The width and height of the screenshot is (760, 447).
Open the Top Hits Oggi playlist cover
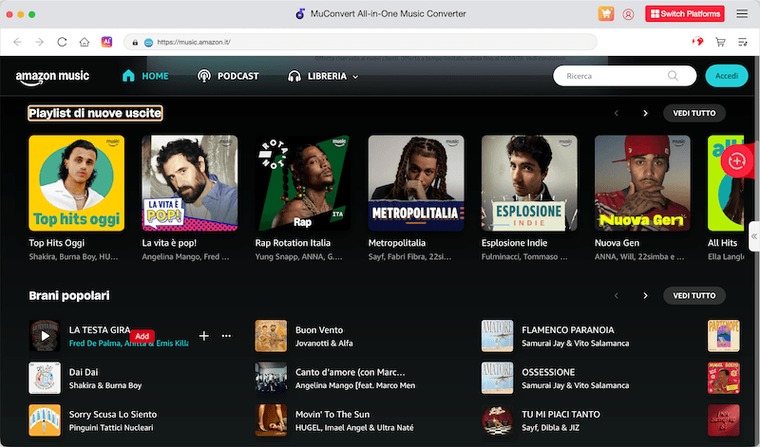[77, 183]
